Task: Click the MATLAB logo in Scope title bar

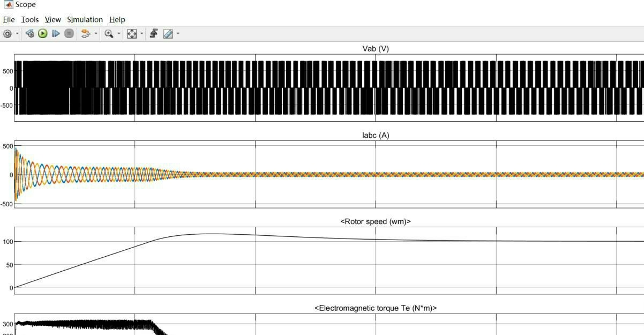Action: click(x=8, y=4)
